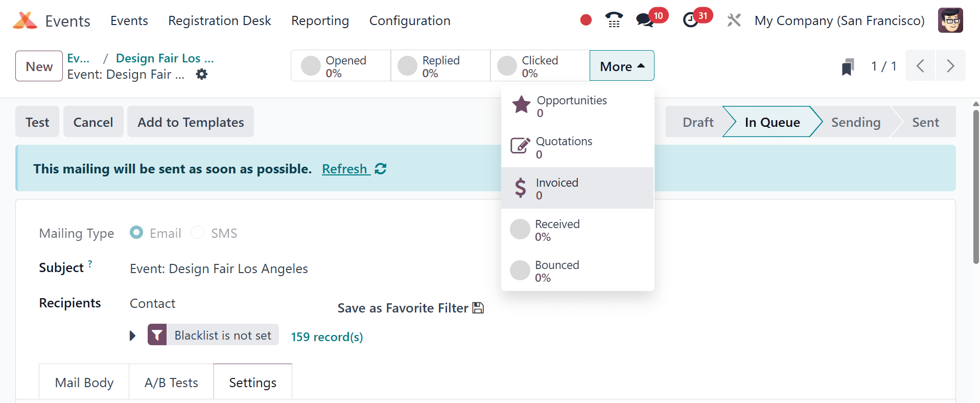Click the blacklist filter funnel icon
Screen dimensions: 980x403
(x=157, y=335)
